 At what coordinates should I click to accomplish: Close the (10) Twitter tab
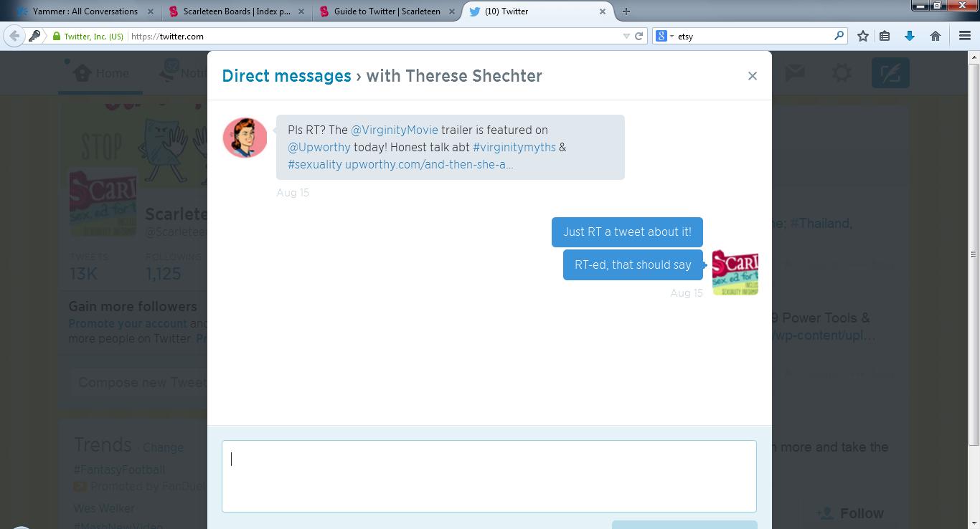tap(603, 11)
